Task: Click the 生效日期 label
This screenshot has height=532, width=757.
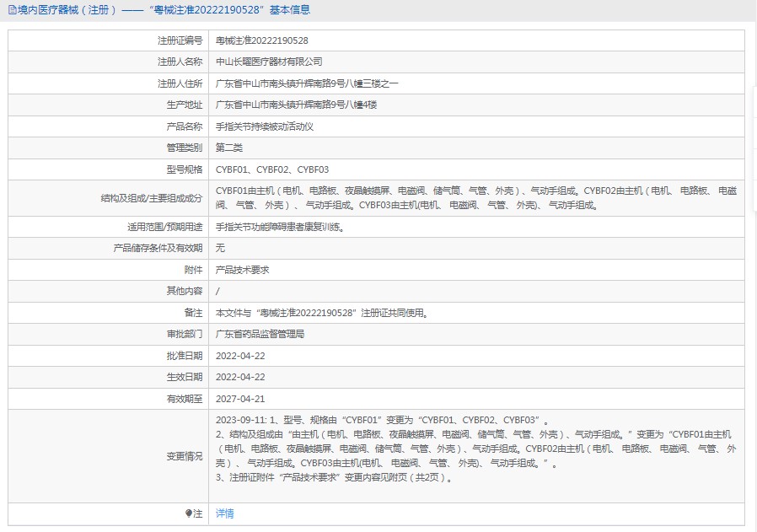Action: tap(185, 377)
